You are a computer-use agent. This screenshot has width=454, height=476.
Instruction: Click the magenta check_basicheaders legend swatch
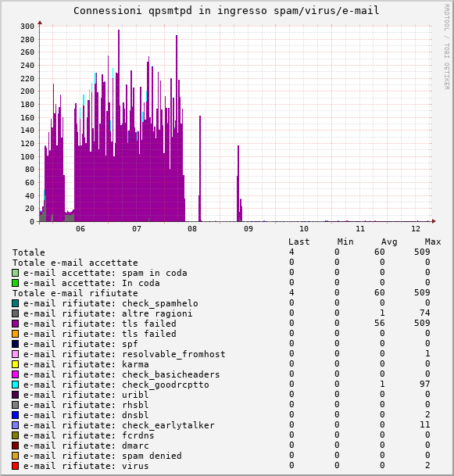pos(15,374)
